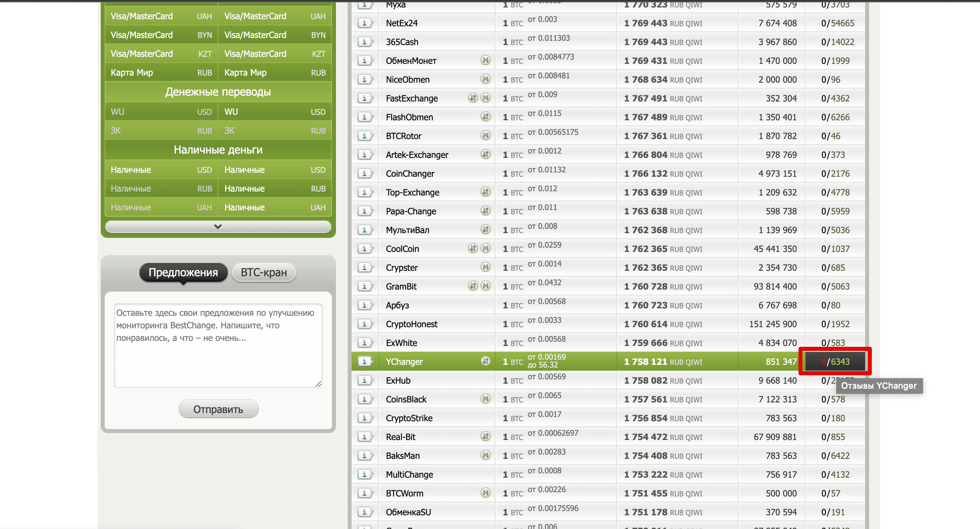Open FlashObmen reviews 0/6266

835,117
